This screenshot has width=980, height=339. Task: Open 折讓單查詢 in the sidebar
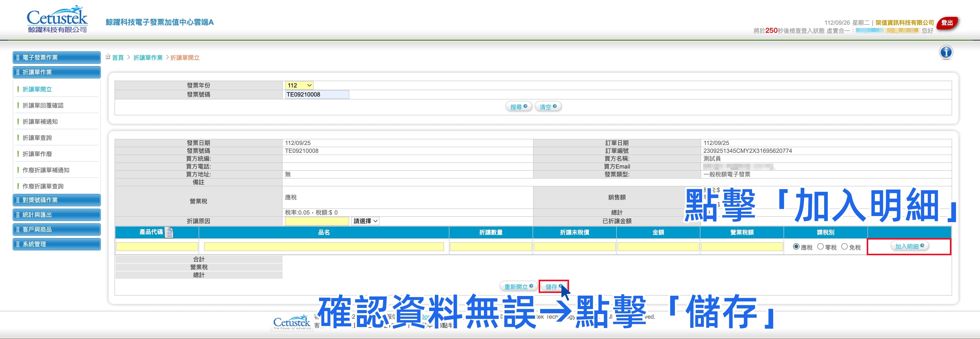[x=37, y=138]
